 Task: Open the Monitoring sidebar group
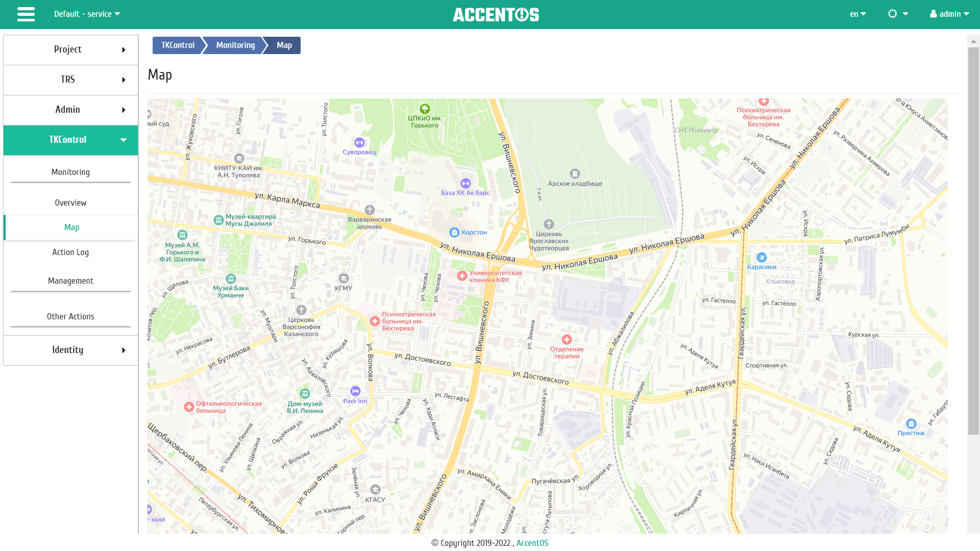[70, 172]
